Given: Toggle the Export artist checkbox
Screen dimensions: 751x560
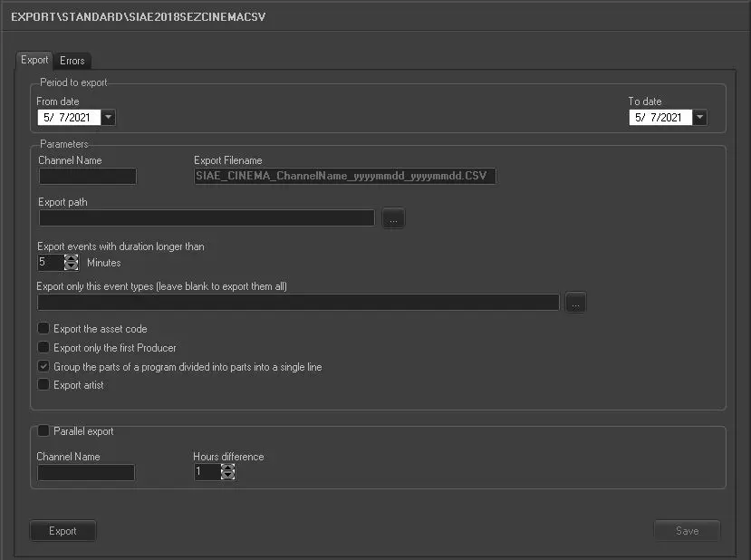Looking at the screenshot, I should [x=43, y=385].
